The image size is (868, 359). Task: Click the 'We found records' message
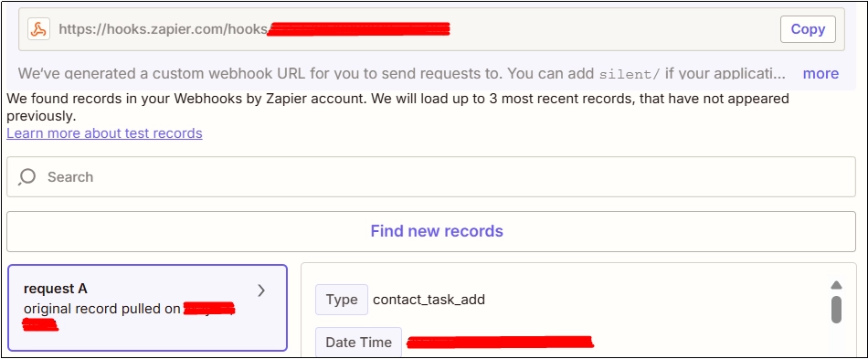point(397,107)
